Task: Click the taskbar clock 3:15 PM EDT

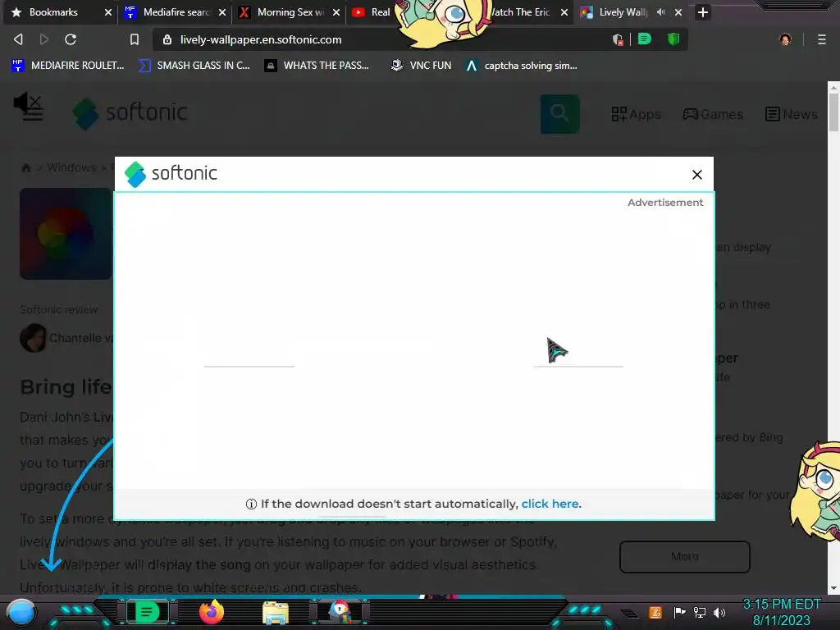Action: 782,612
